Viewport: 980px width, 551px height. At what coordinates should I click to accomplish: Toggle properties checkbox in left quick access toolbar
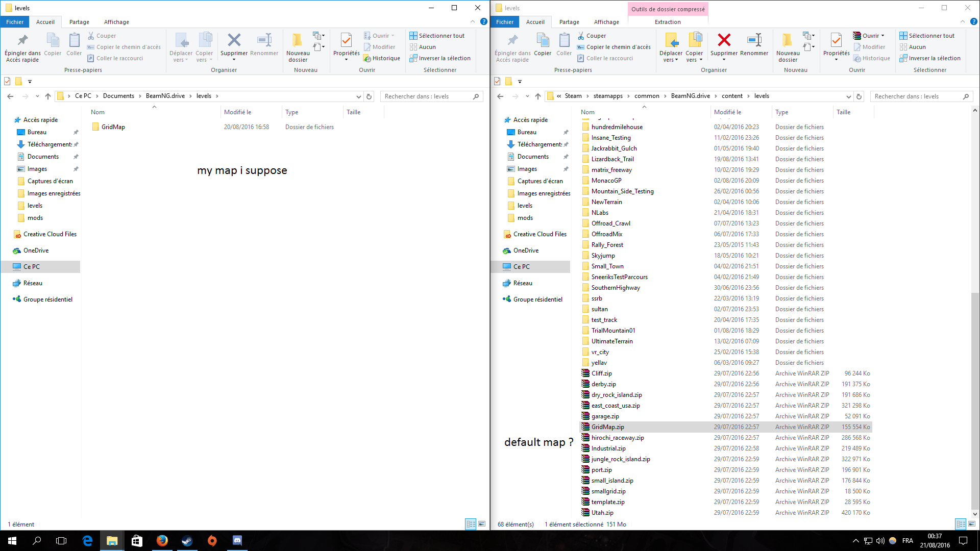(7, 81)
